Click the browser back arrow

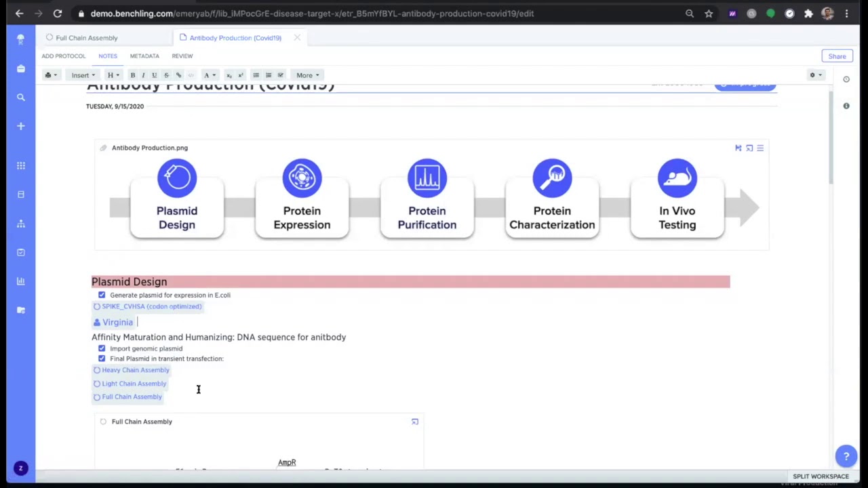coord(19,14)
